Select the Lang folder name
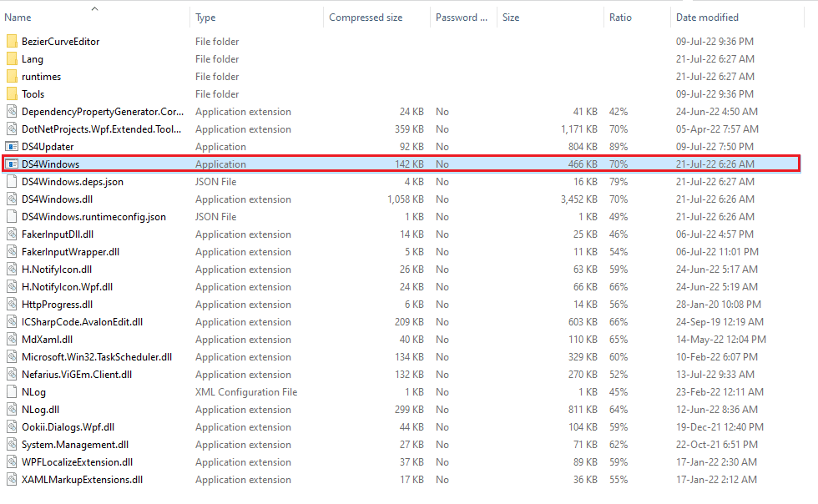The width and height of the screenshot is (818, 504). [33, 59]
